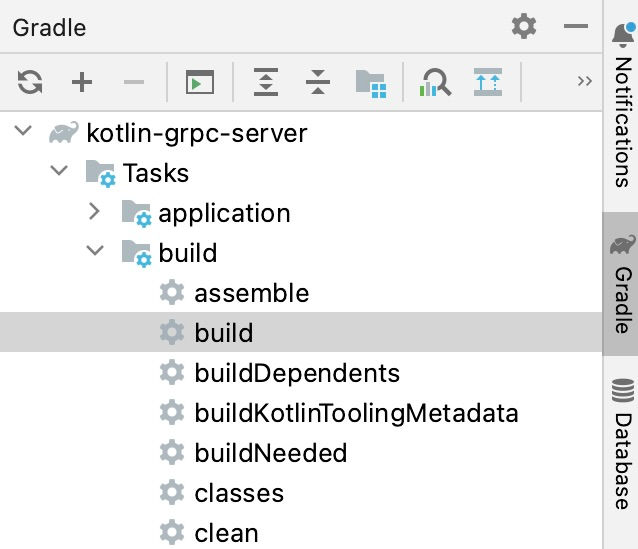Expand the application task group
The height and width of the screenshot is (549, 638).
94,211
